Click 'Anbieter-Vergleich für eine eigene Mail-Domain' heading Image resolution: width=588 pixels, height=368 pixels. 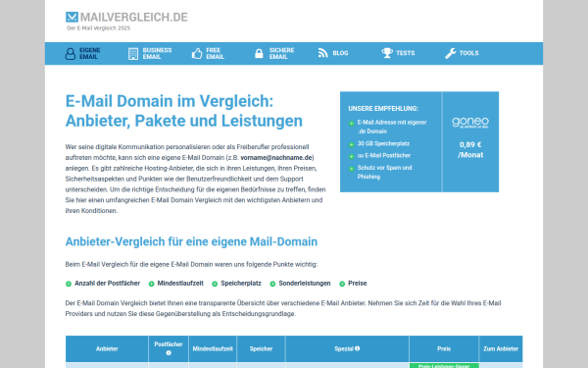(x=191, y=241)
